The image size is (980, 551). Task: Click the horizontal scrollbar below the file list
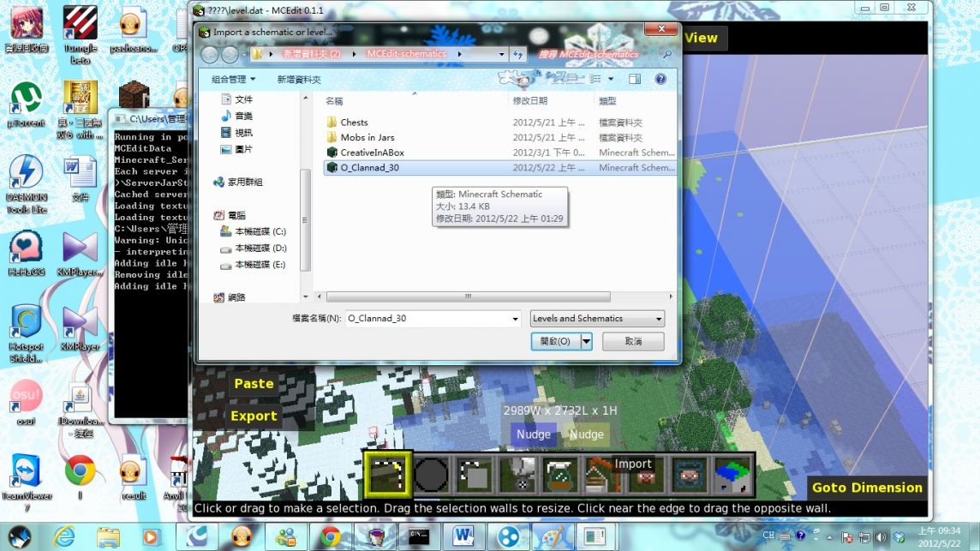(467, 296)
